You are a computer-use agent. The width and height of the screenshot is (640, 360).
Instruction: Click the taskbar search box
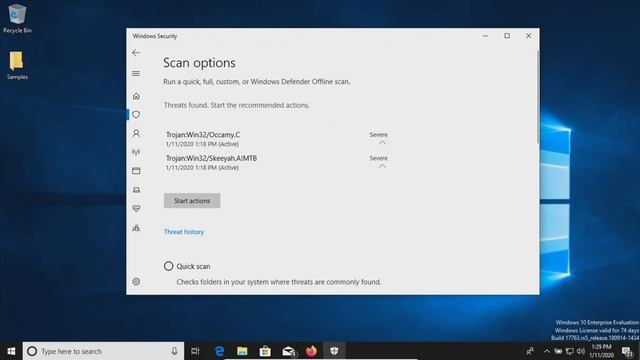tap(103, 351)
